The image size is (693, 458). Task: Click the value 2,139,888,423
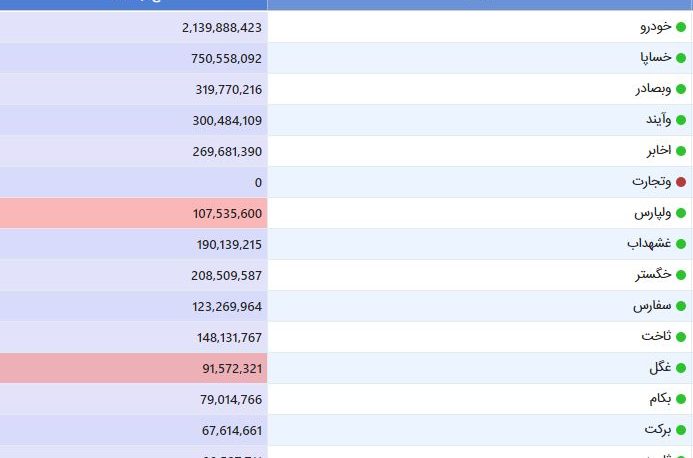click(222, 28)
